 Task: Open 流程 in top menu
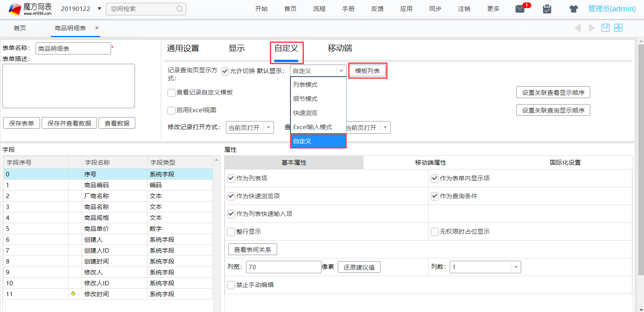(x=319, y=9)
